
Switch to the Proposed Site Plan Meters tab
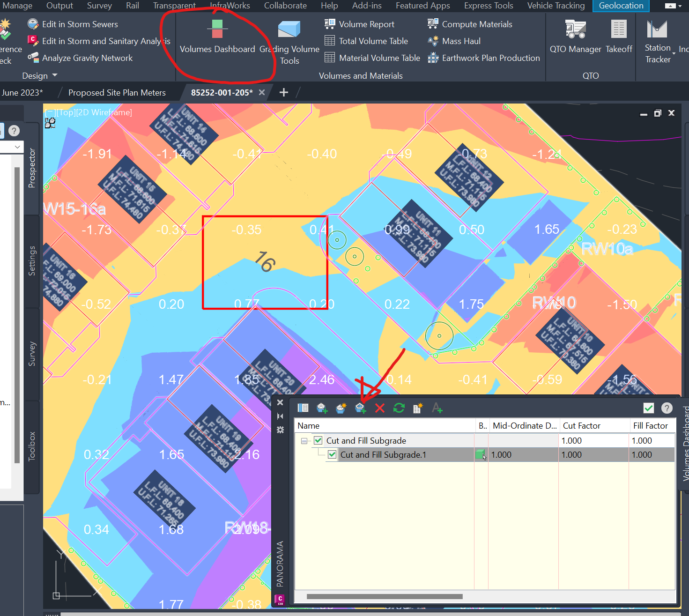117,92
